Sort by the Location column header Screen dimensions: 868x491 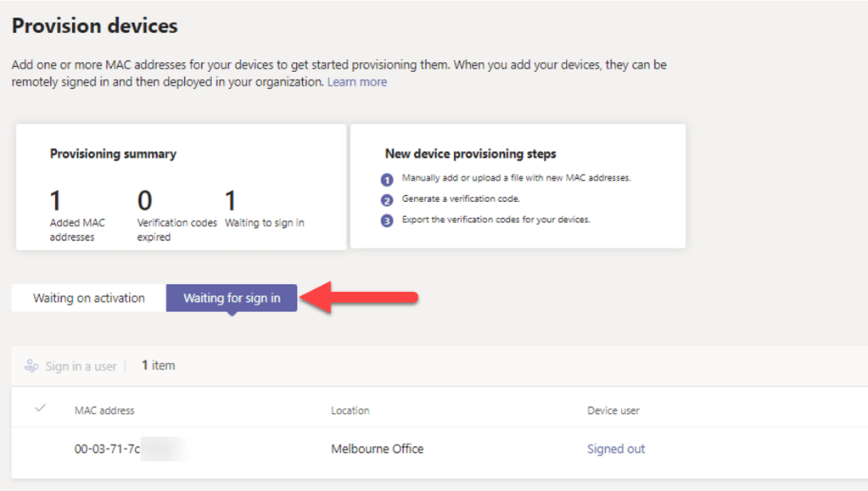[350, 410]
